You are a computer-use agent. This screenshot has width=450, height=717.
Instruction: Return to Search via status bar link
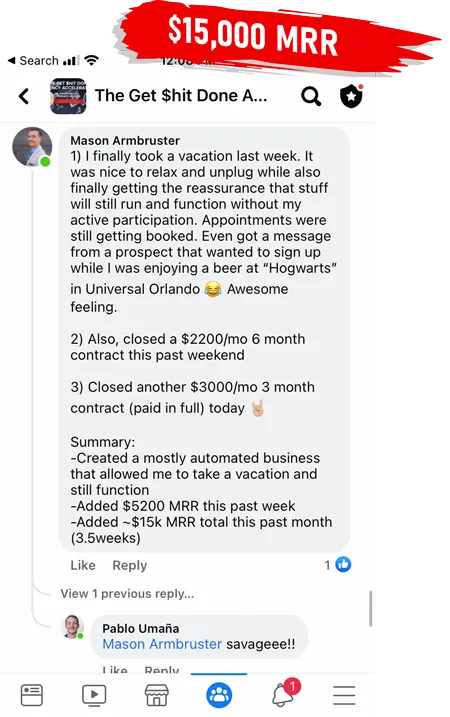[x=33, y=60]
